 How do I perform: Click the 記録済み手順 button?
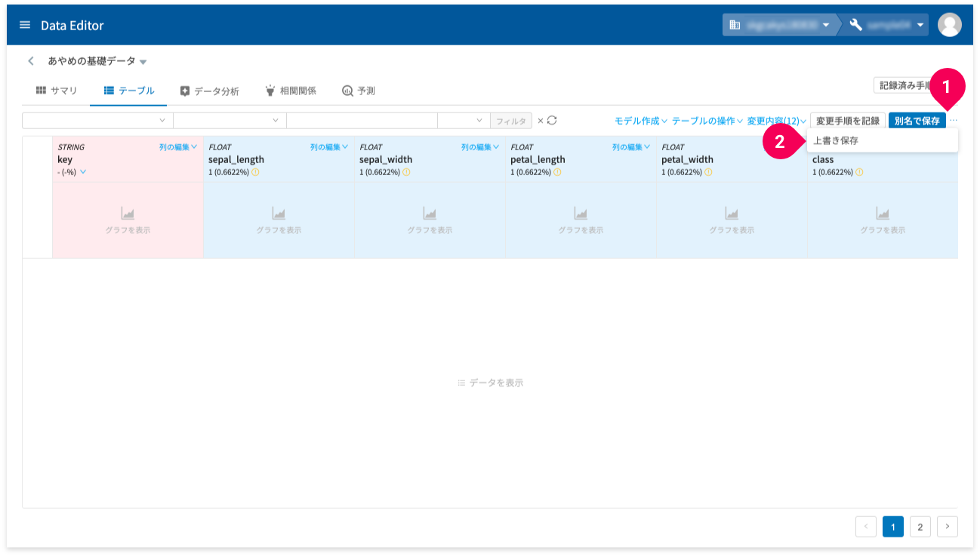(905, 85)
